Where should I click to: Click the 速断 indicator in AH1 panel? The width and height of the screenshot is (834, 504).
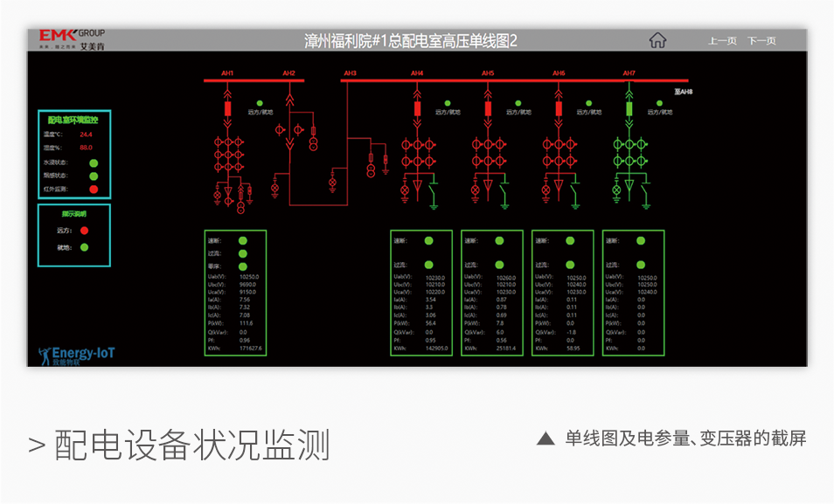(x=243, y=241)
